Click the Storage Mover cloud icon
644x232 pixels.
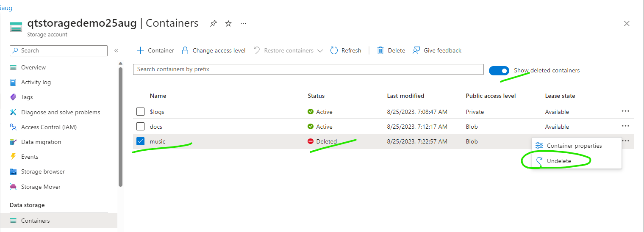coord(14,187)
